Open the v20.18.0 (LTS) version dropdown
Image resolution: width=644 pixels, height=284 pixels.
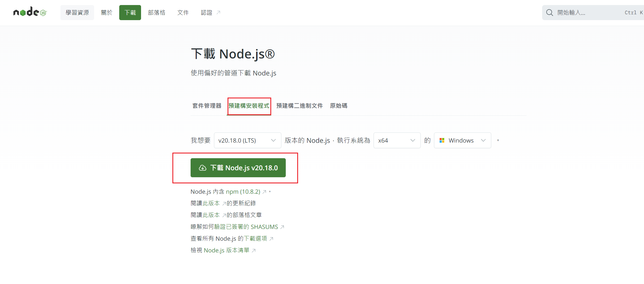[247, 140]
